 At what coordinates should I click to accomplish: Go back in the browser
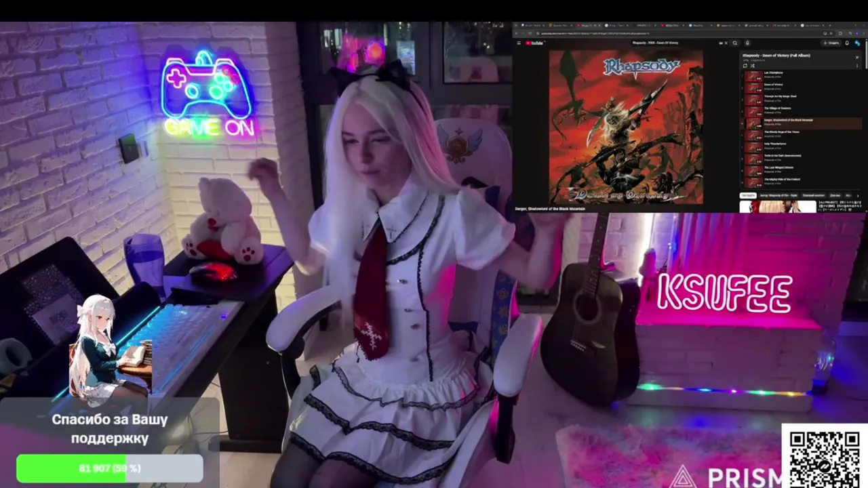(516, 33)
